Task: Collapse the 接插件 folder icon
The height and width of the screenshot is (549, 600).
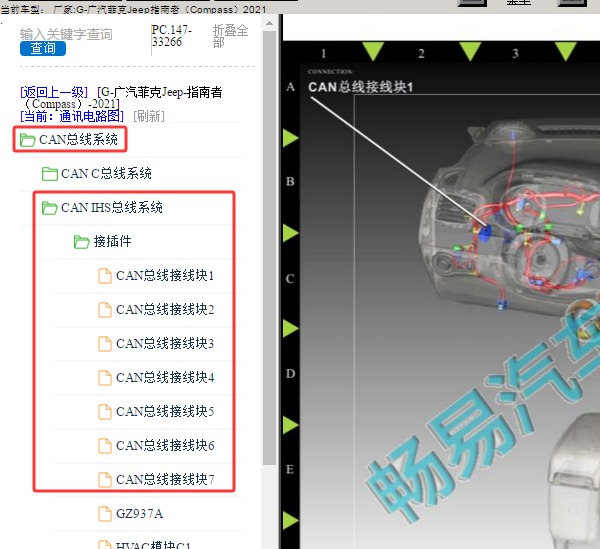Action: (x=82, y=242)
